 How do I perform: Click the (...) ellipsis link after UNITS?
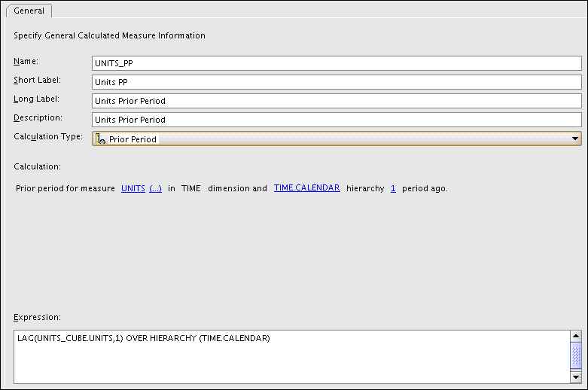tap(155, 188)
